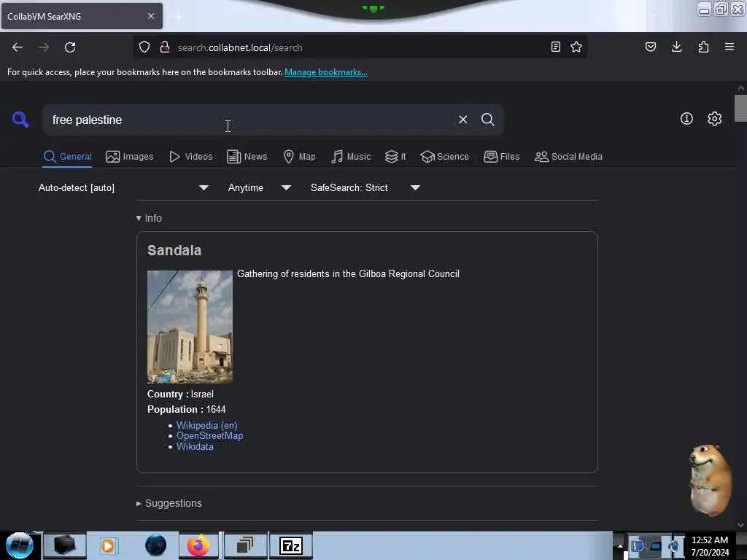Submit search with magnifier button
This screenshot has width=747, height=560.
pyautogui.click(x=488, y=120)
